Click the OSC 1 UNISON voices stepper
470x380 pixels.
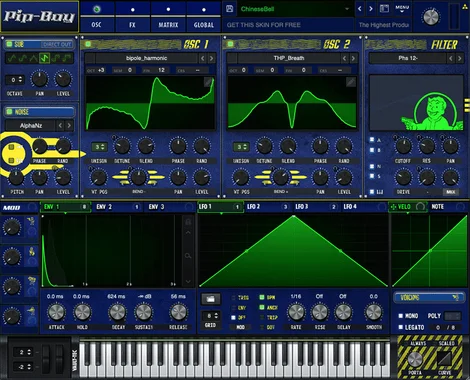point(99,147)
